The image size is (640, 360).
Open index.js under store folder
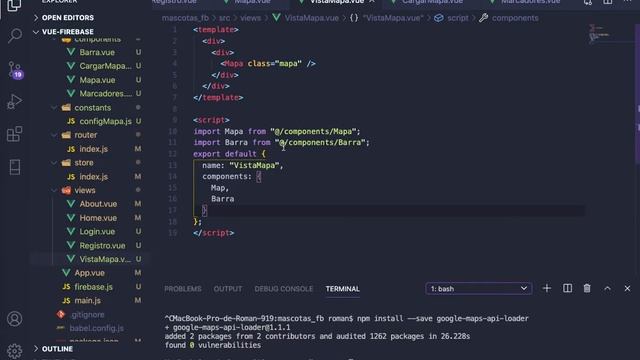tap(93, 177)
